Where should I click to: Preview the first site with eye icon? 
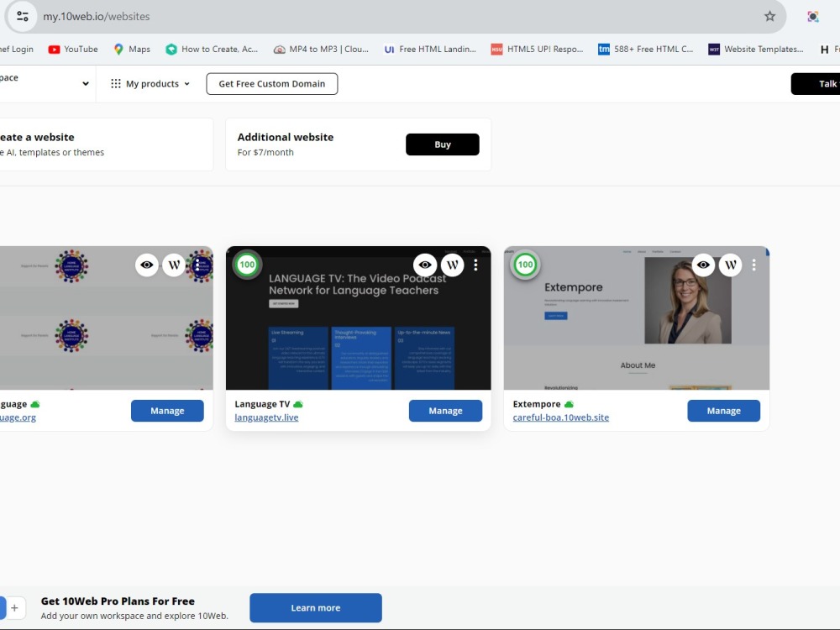147,265
